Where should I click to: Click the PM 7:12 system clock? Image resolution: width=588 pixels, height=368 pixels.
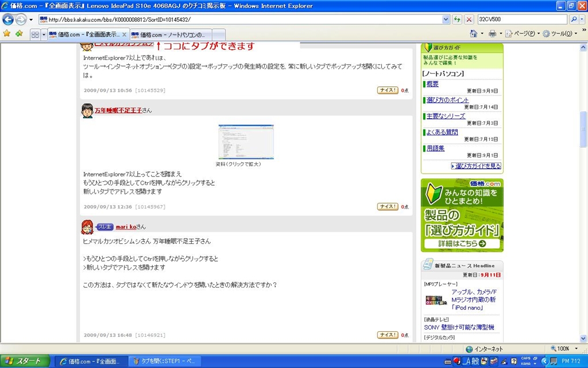click(571, 361)
